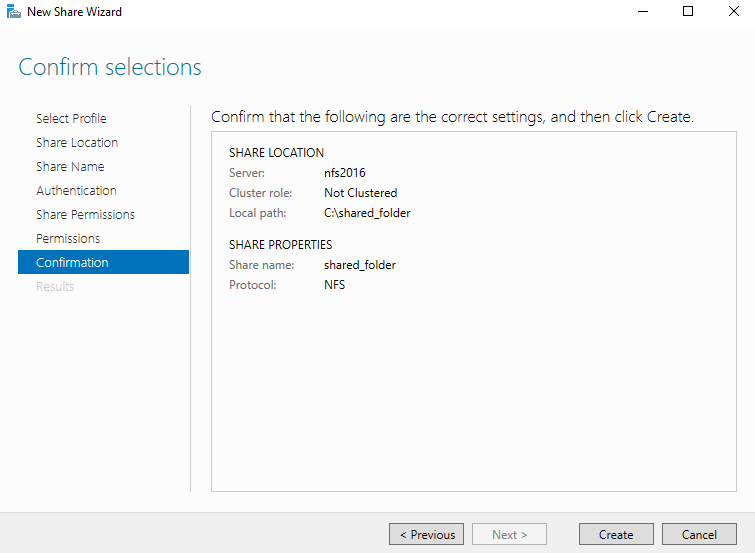Select the Permissions step
Image resolution: width=755 pixels, height=553 pixels.
tap(68, 239)
